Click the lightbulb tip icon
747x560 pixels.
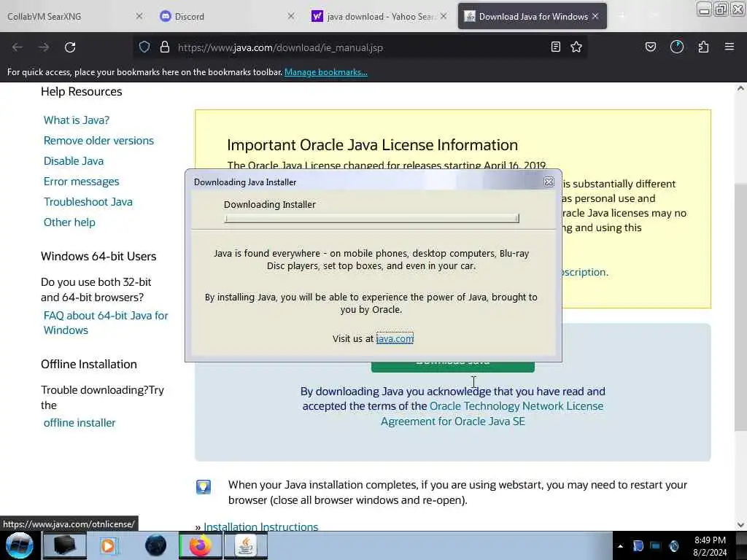pos(204,486)
